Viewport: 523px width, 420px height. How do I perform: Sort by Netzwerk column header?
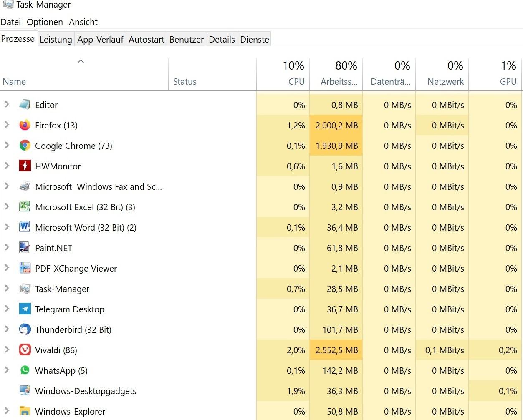[x=442, y=74]
